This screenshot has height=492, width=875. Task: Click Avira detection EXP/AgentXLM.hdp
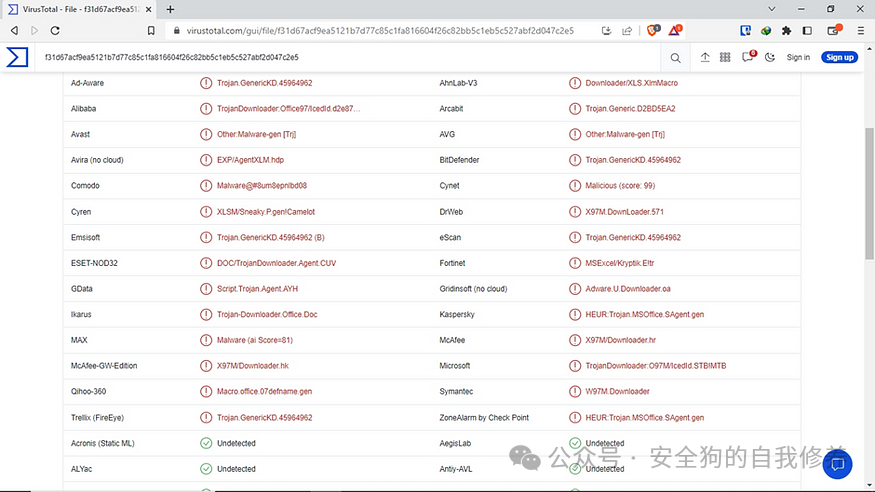[x=250, y=160]
